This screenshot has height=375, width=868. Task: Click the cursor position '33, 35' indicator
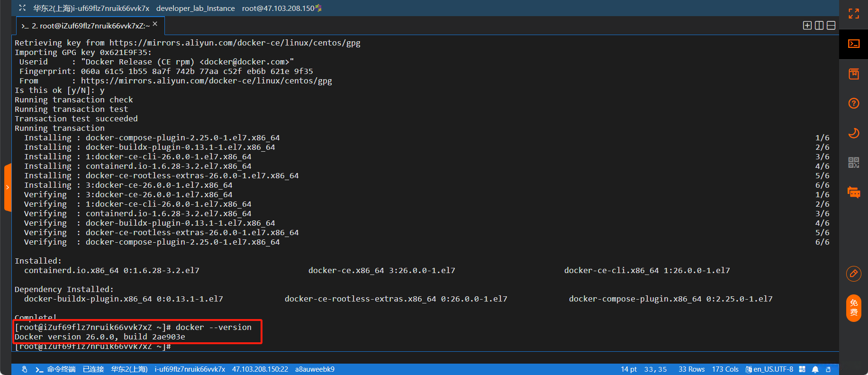tap(655, 369)
